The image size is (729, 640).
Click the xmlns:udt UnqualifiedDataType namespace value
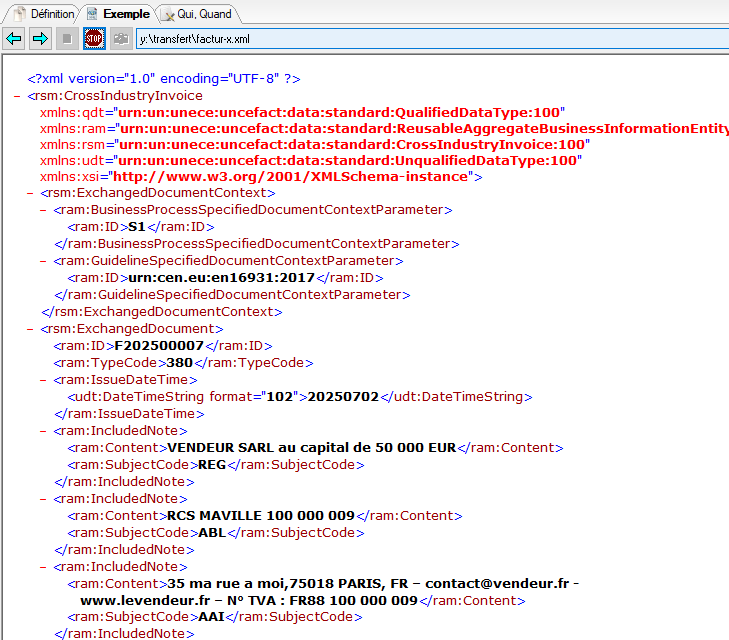coord(347,161)
